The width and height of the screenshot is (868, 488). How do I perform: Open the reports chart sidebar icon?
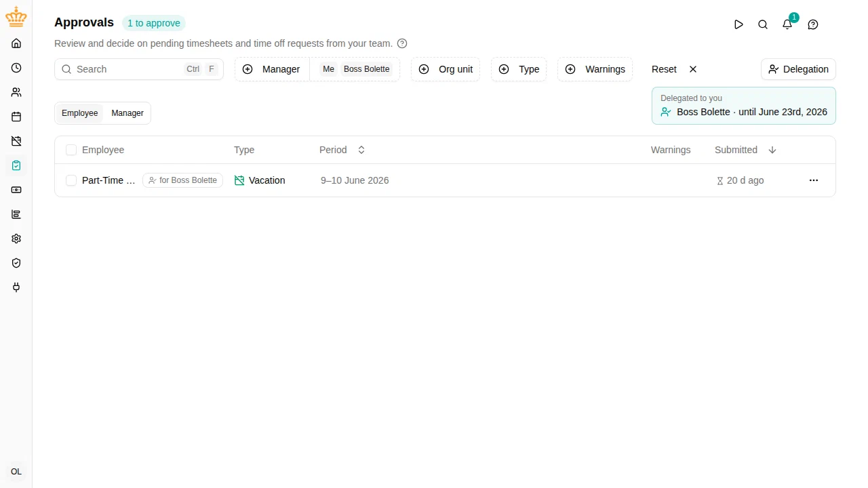point(16,214)
